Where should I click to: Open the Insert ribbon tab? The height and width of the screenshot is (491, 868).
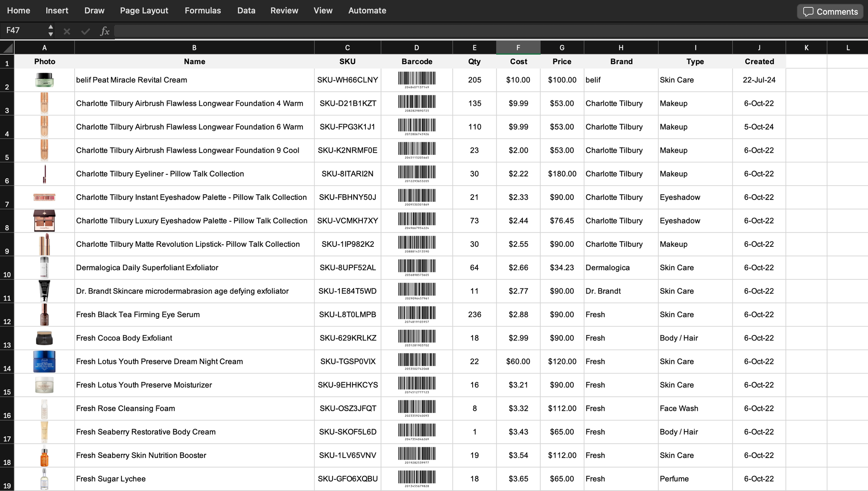[57, 10]
